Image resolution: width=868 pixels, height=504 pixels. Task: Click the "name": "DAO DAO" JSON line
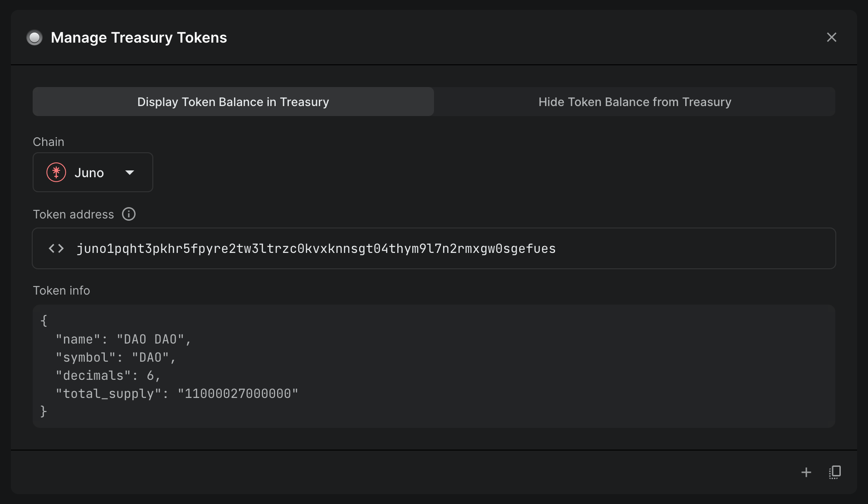[x=123, y=339]
